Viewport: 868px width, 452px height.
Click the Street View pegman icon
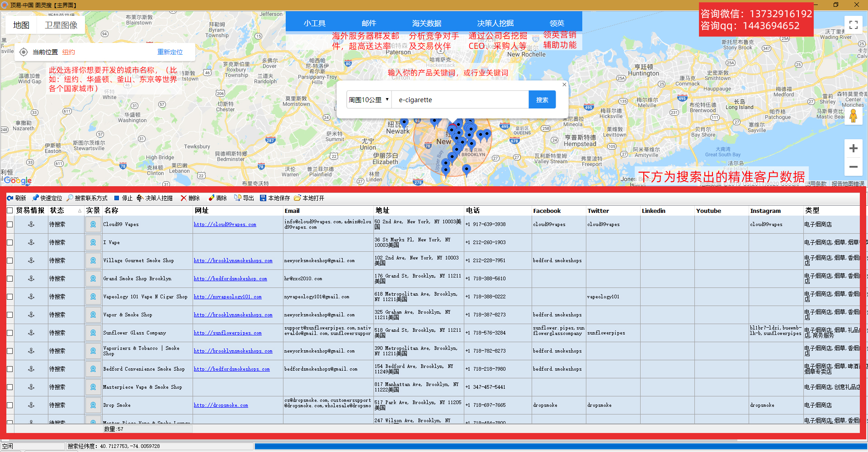point(854,116)
